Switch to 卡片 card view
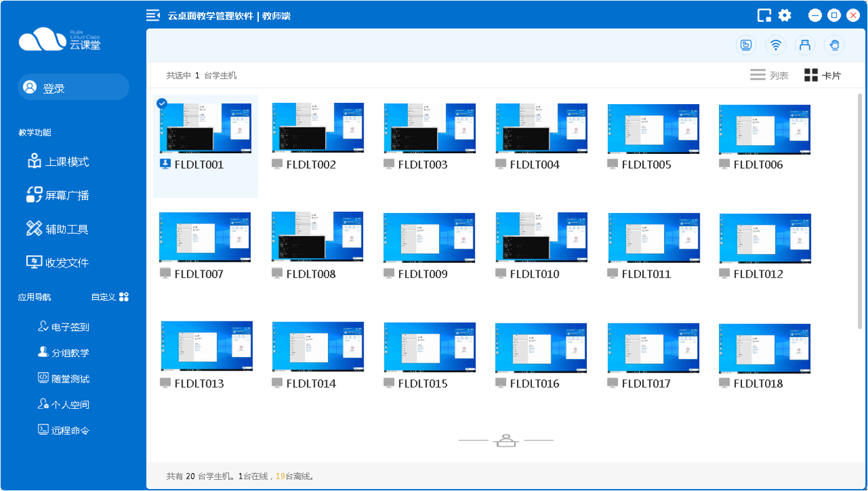Screen dimensions: 868x491 pos(822,75)
